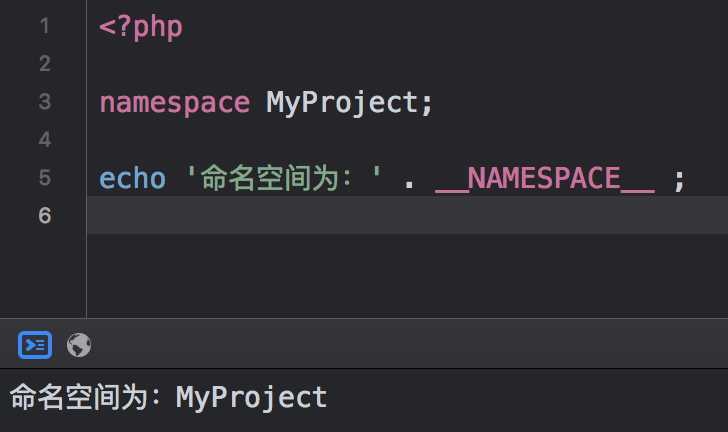The image size is (728, 432).
Task: Click the empty editor area below line 6
Action: [x=407, y=276]
